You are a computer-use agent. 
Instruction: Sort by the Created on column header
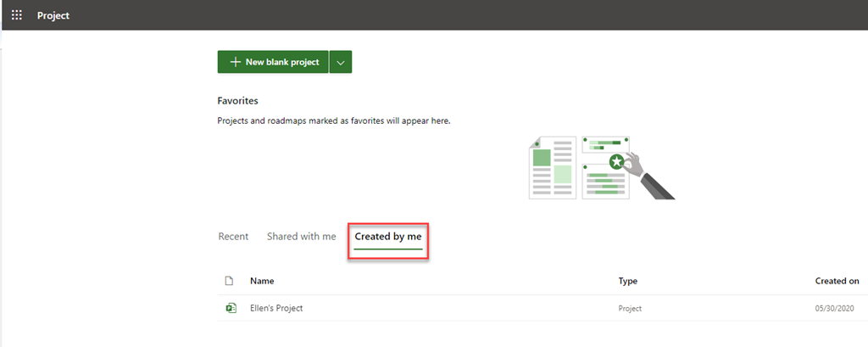point(837,281)
